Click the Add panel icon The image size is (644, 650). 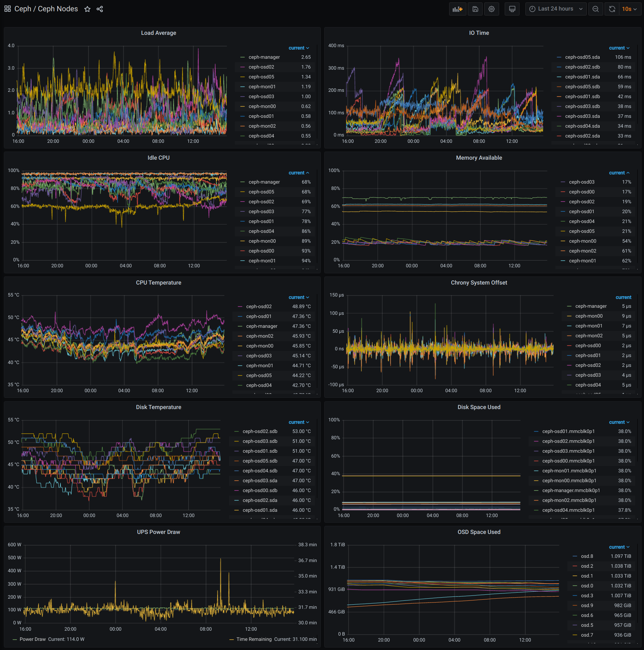pyautogui.click(x=457, y=9)
